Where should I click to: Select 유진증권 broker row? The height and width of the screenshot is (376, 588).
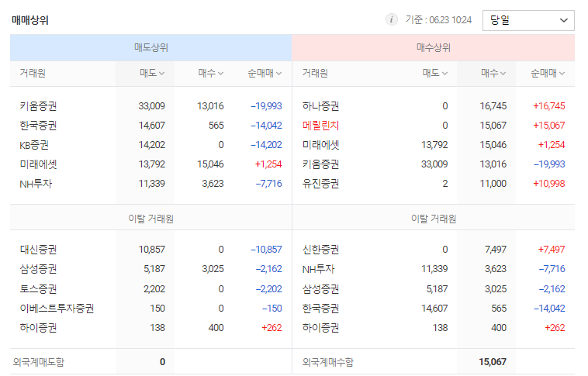(x=433, y=184)
